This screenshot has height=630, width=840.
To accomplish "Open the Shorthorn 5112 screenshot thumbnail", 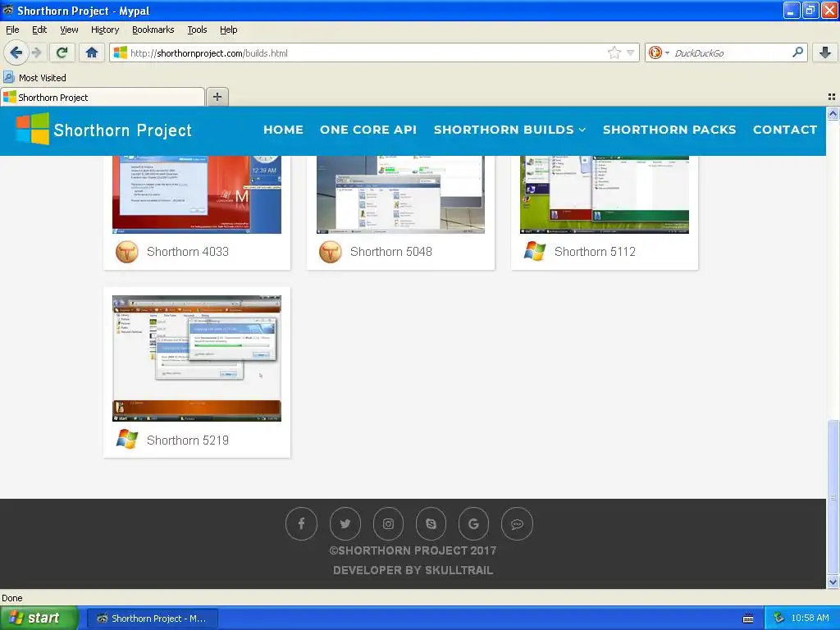I will [605, 194].
